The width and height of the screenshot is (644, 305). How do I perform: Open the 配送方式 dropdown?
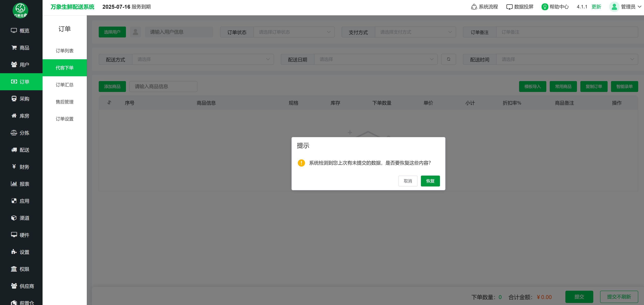click(203, 59)
